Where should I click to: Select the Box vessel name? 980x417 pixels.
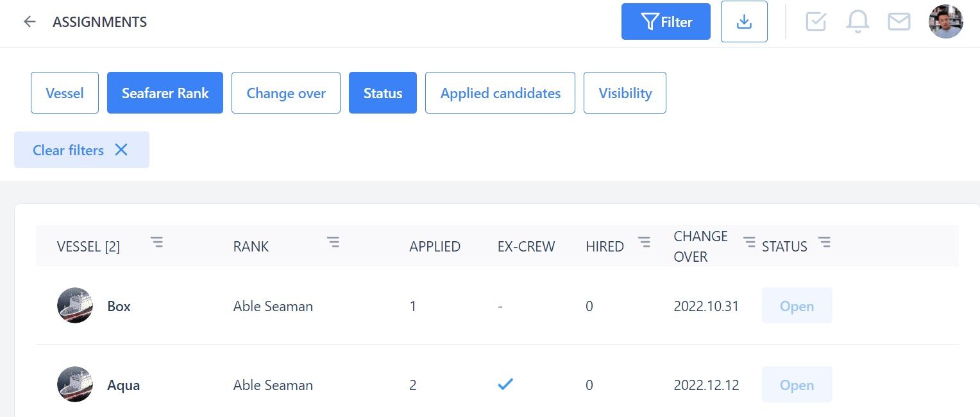(119, 307)
